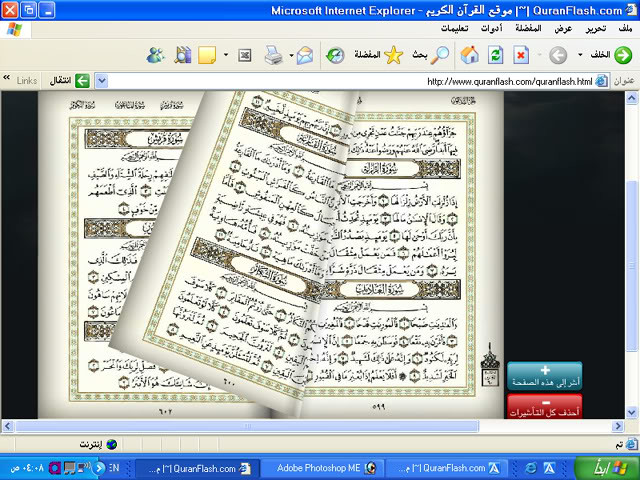Image resolution: width=640 pixels, height=480 pixels.
Task: Switch to QuranFlash.com taskbar button with page icon
Action: 197,468
